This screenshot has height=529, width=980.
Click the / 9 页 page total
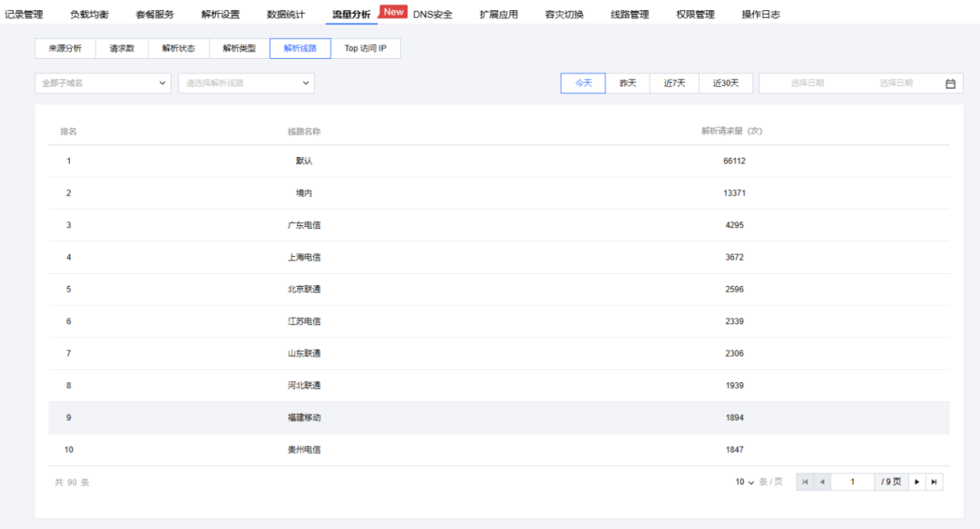pyautogui.click(x=891, y=482)
